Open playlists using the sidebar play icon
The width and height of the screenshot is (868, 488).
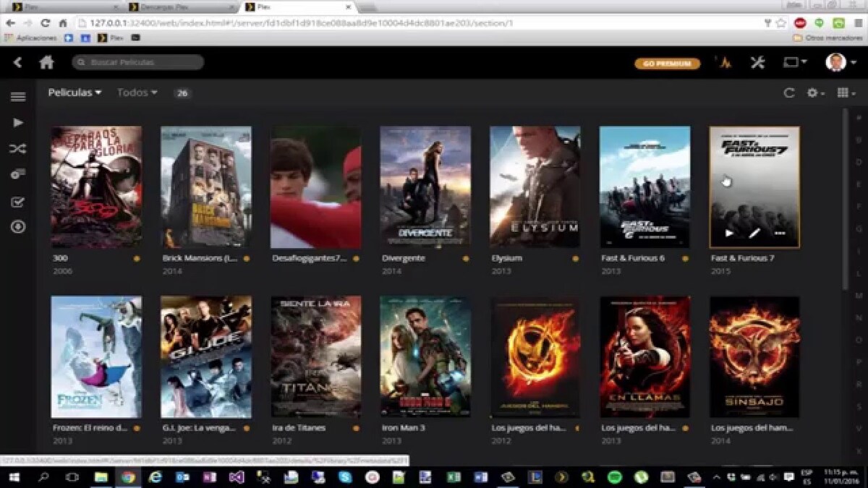coord(17,122)
